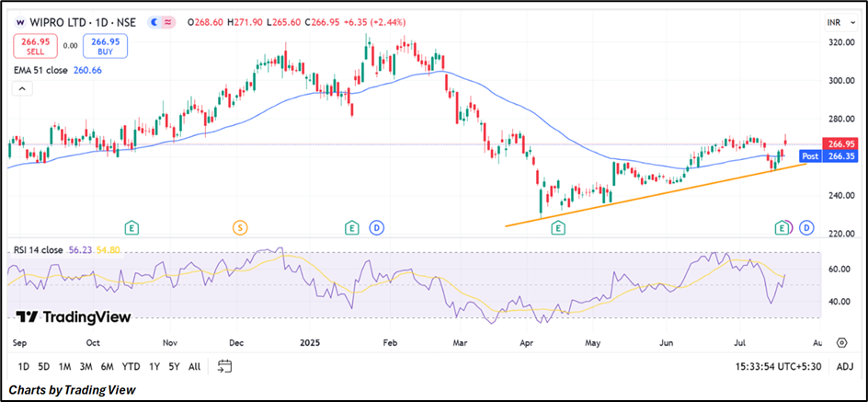Screen dimensions: 868x402
Task: Click the earnings E marker below April
Action: click(557, 226)
